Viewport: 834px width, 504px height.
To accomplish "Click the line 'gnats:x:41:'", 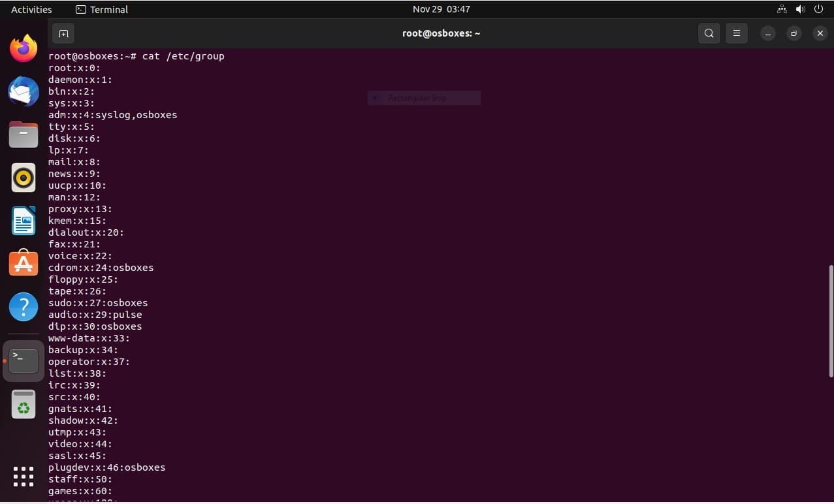I will 80,409.
